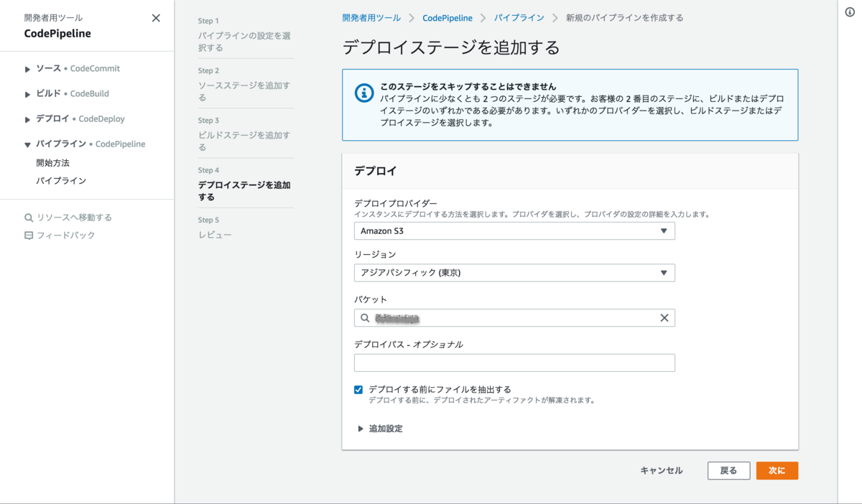Screen dimensions: 862x504
Task: Uncheck デプロイする前にファイルを抽出する checkbox
Action: 358,390
